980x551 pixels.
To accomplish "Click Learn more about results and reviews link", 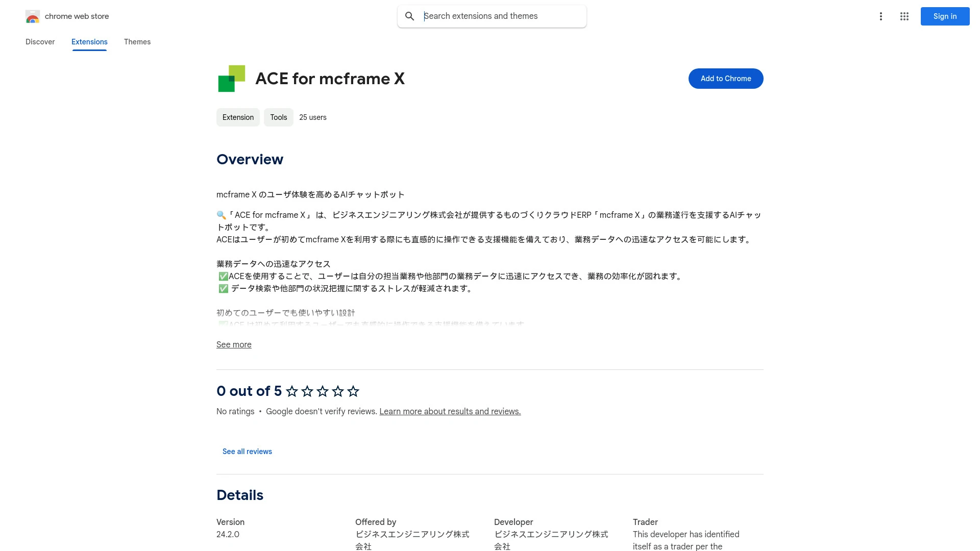I will (450, 411).
